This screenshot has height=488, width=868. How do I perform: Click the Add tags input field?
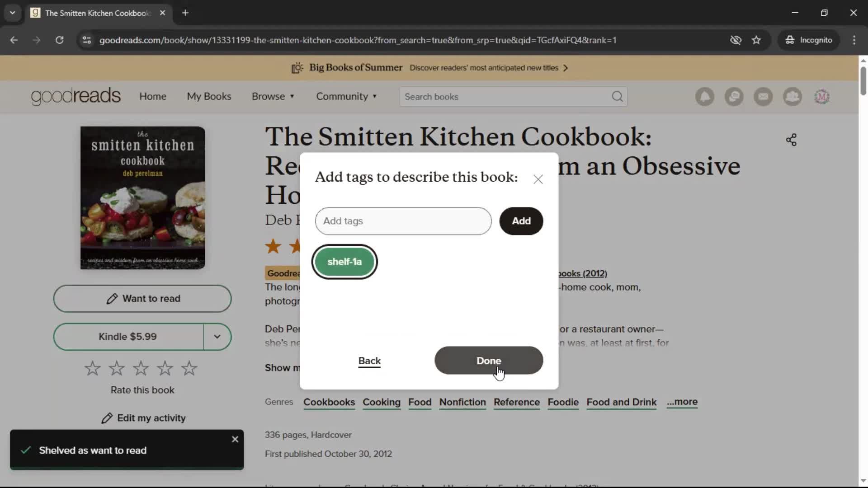(x=403, y=221)
